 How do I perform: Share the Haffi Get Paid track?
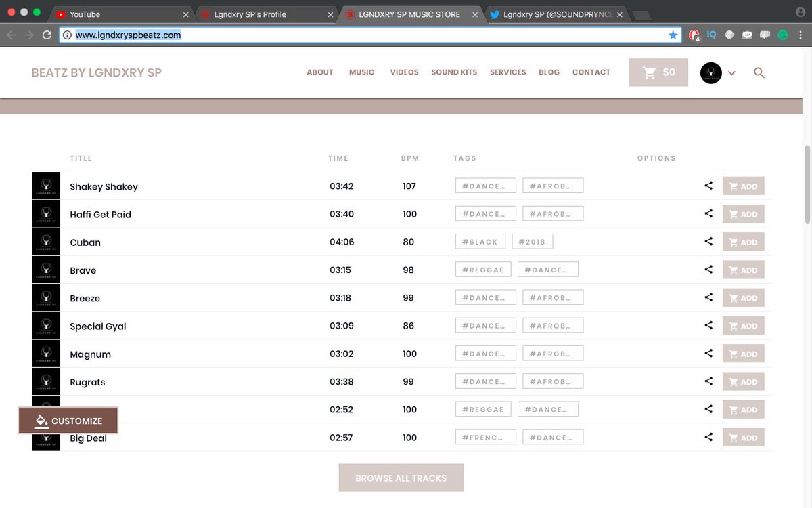click(x=708, y=213)
